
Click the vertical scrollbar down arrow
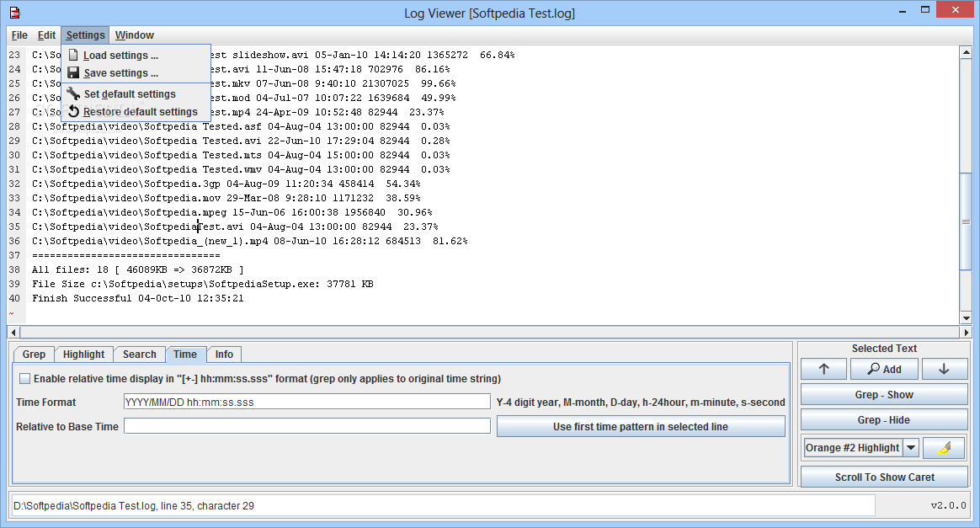pyautogui.click(x=966, y=317)
